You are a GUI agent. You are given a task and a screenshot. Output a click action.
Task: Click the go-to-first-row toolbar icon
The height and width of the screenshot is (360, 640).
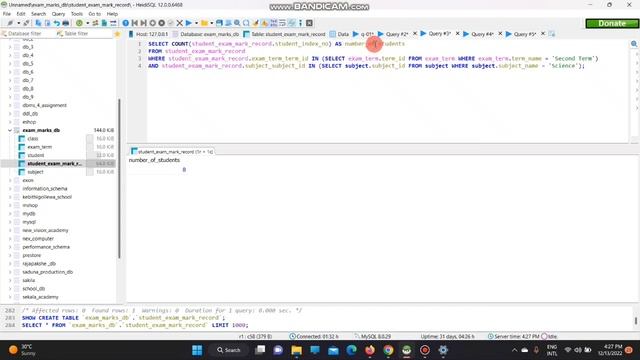point(134,23)
